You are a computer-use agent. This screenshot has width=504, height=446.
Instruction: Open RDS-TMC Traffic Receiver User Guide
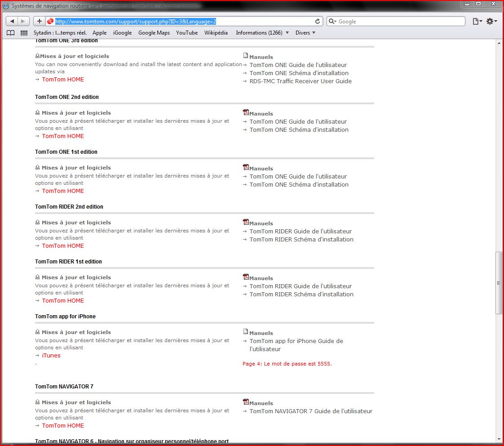click(x=301, y=81)
